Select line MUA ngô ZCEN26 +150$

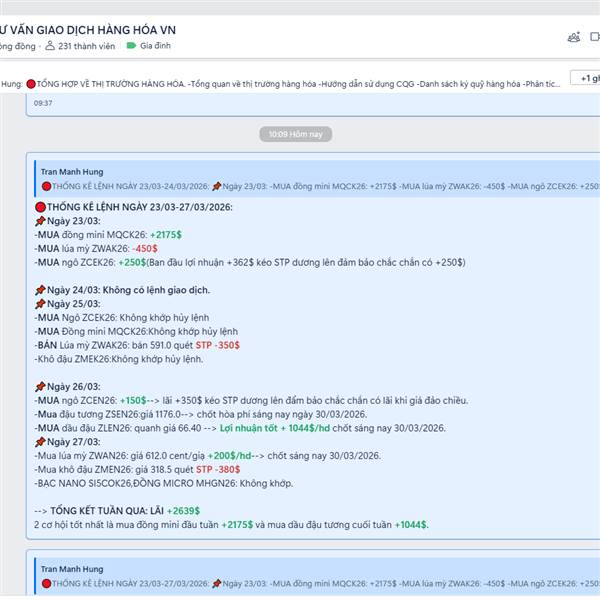[x=251, y=401]
